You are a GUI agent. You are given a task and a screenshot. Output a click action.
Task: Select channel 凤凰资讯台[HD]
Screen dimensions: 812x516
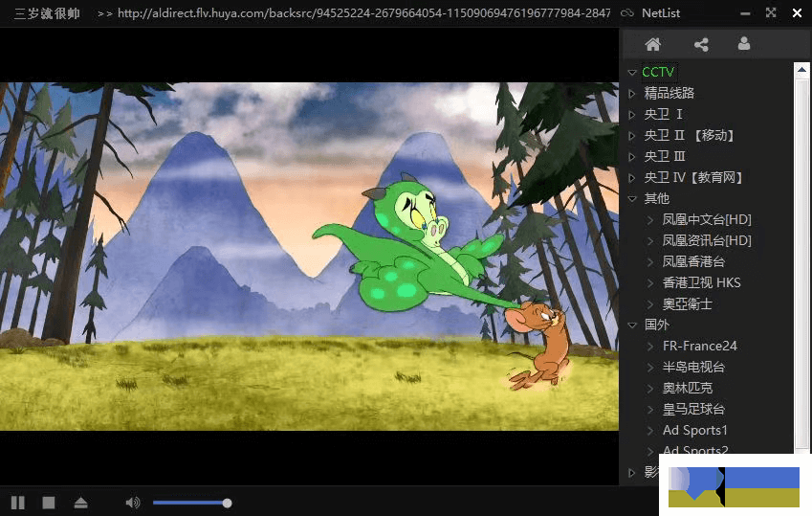[x=707, y=240]
